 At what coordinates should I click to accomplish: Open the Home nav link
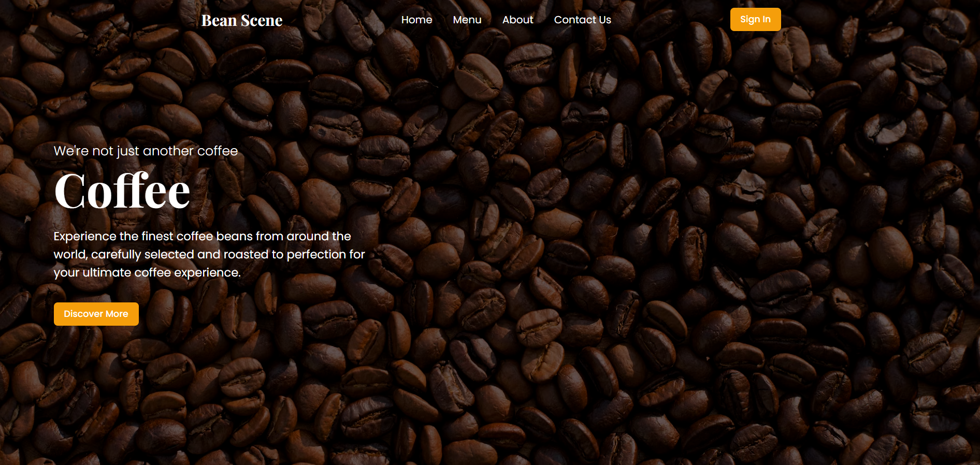pos(416,20)
